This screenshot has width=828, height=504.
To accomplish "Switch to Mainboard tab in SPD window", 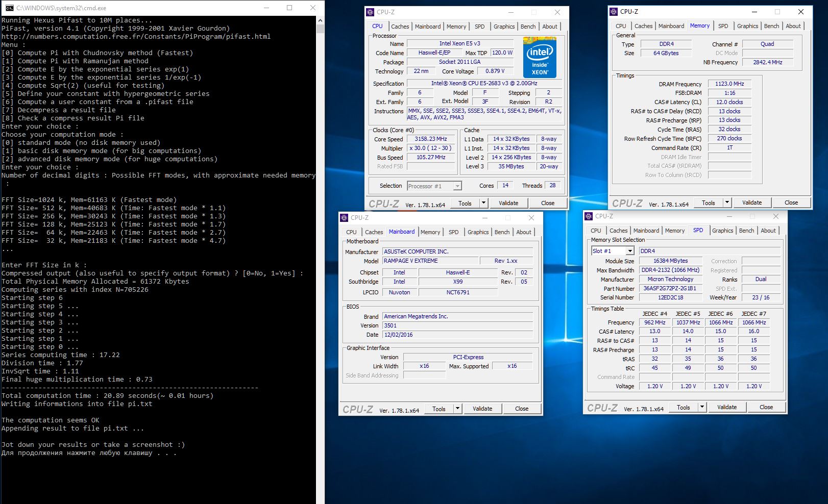I will pyautogui.click(x=646, y=231).
